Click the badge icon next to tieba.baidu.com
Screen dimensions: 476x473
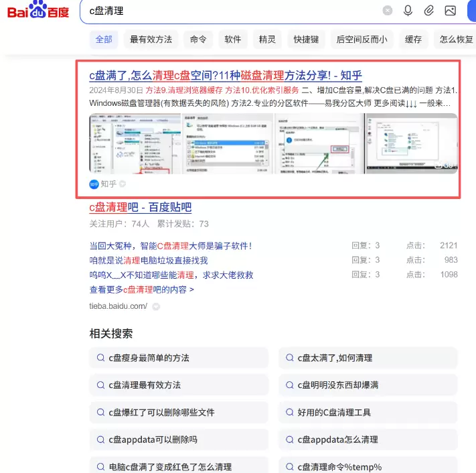pyautogui.click(x=156, y=307)
